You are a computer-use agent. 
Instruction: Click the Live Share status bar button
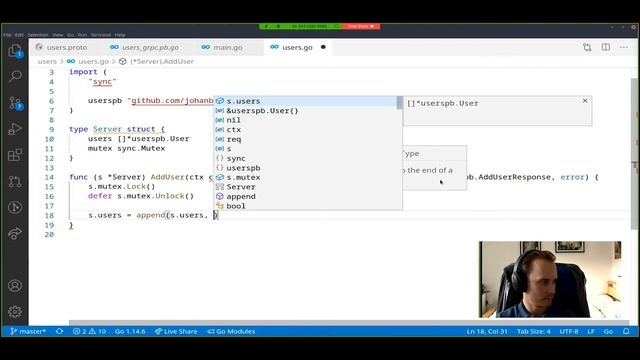coord(176,331)
